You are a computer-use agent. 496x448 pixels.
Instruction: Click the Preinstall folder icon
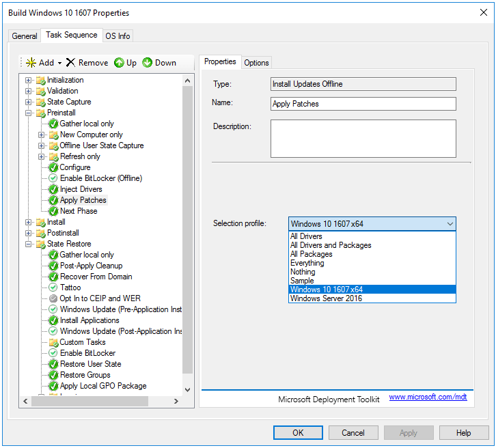click(41, 113)
